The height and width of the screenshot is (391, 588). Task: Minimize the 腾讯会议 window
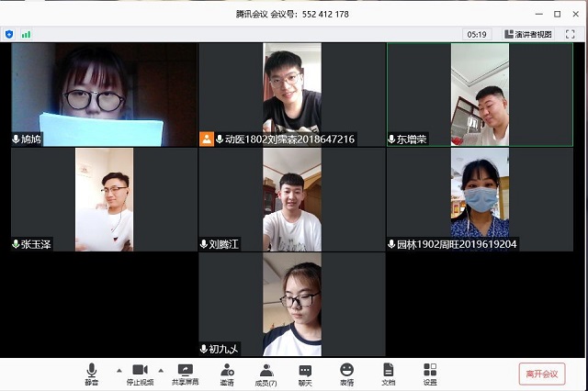click(539, 15)
